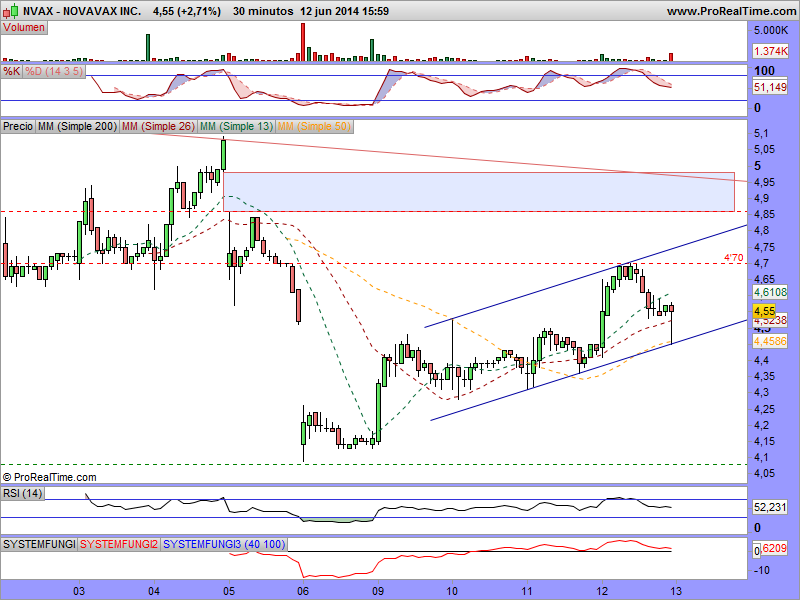Image resolution: width=800 pixels, height=600 pixels.
Task: Click the 10 date on the time axis
Action: tap(452, 591)
